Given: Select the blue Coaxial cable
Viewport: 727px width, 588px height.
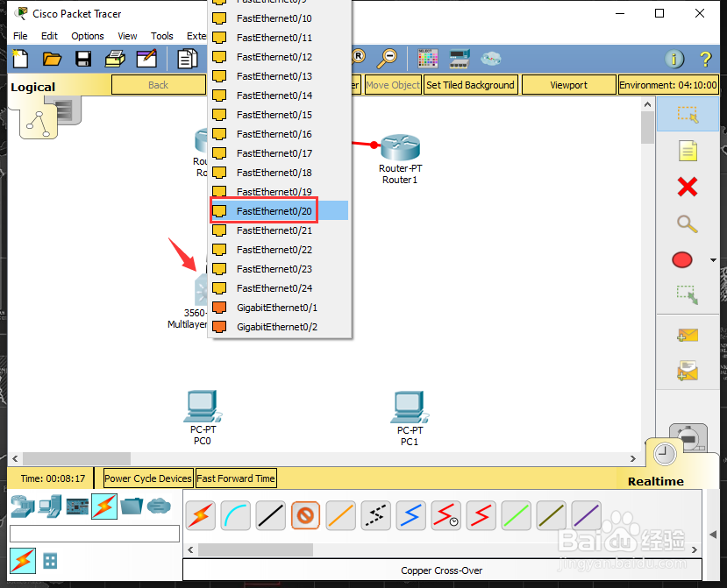Looking at the screenshot, I should 410,515.
